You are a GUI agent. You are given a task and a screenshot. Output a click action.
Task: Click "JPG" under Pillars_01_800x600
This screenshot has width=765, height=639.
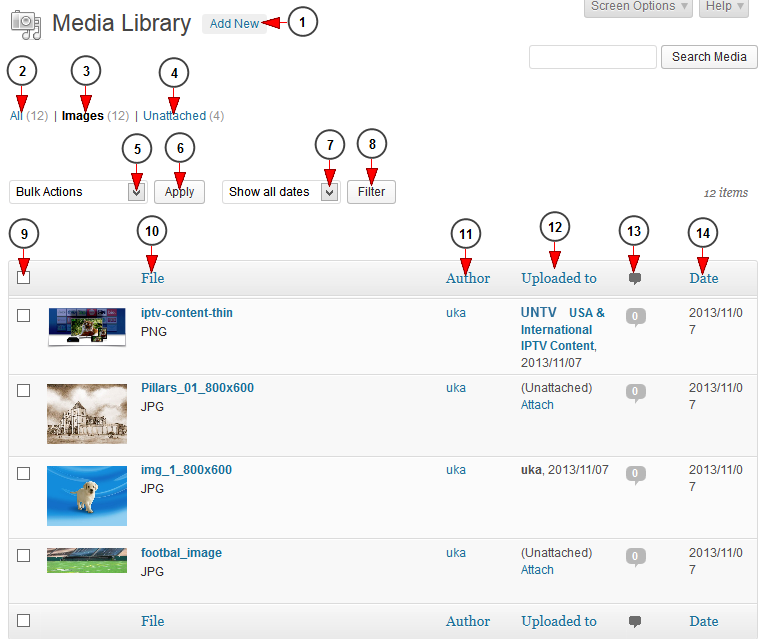pyautogui.click(x=152, y=407)
